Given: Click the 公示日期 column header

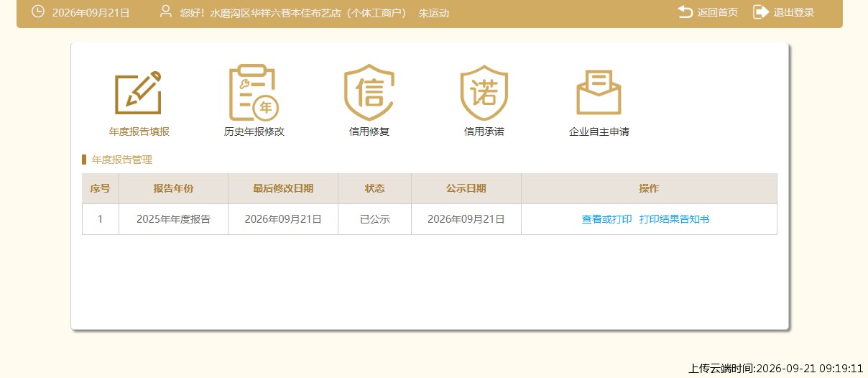Looking at the screenshot, I should pos(466,188).
